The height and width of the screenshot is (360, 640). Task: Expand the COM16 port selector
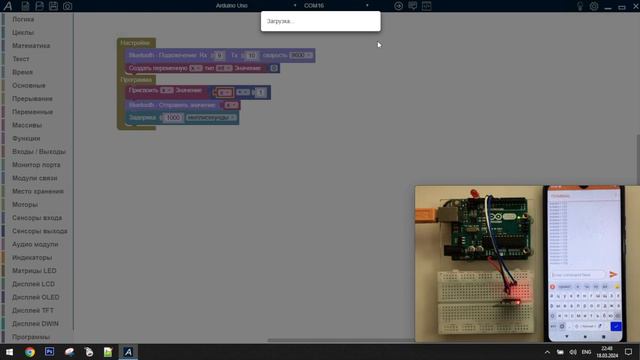[336, 6]
